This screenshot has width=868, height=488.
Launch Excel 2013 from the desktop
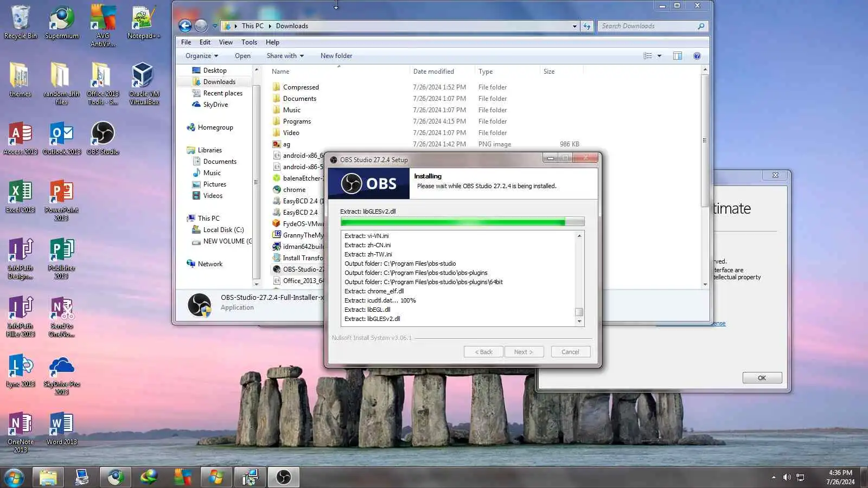(20, 196)
